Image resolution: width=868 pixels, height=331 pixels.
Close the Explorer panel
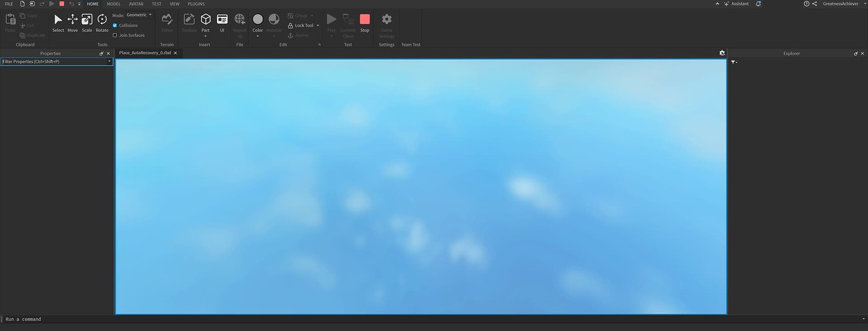point(862,53)
